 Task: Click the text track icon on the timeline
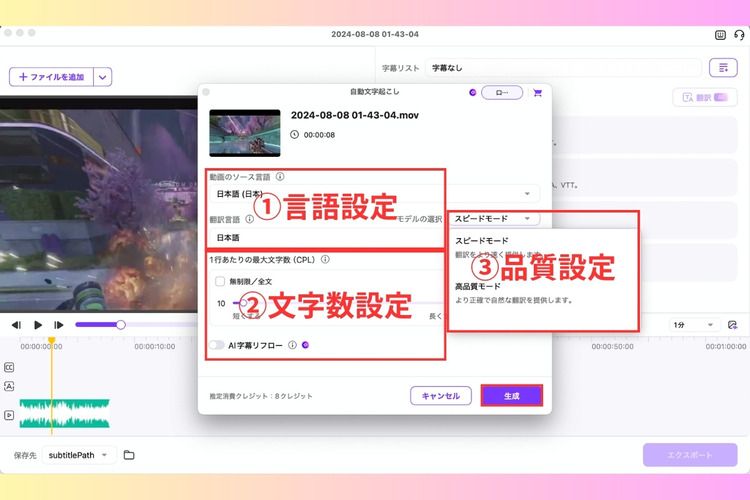9,386
